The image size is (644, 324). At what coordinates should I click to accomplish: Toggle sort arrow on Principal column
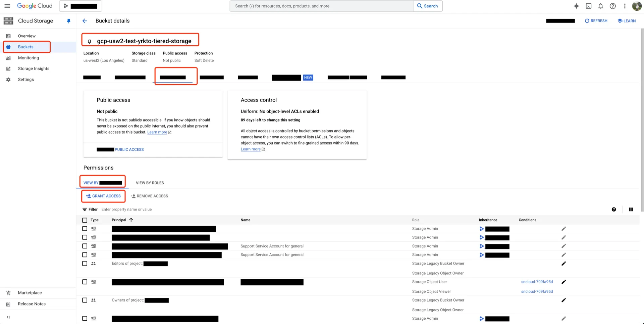click(131, 220)
